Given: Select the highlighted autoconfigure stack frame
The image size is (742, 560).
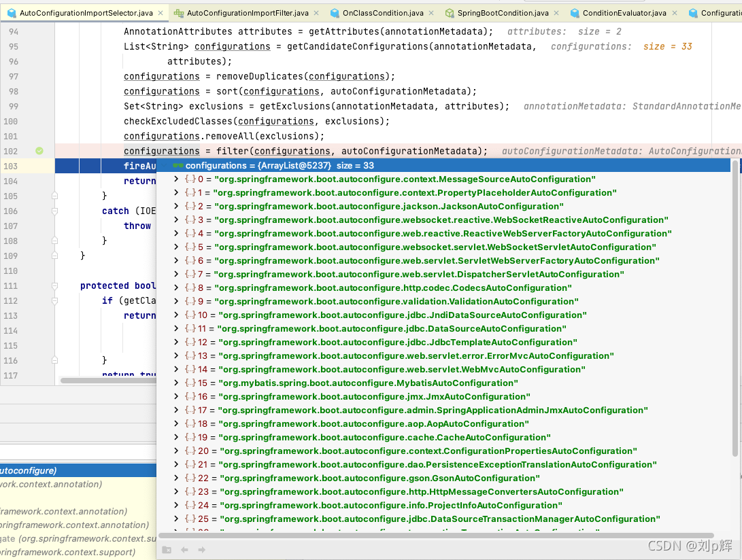Looking at the screenshot, I should [78, 470].
